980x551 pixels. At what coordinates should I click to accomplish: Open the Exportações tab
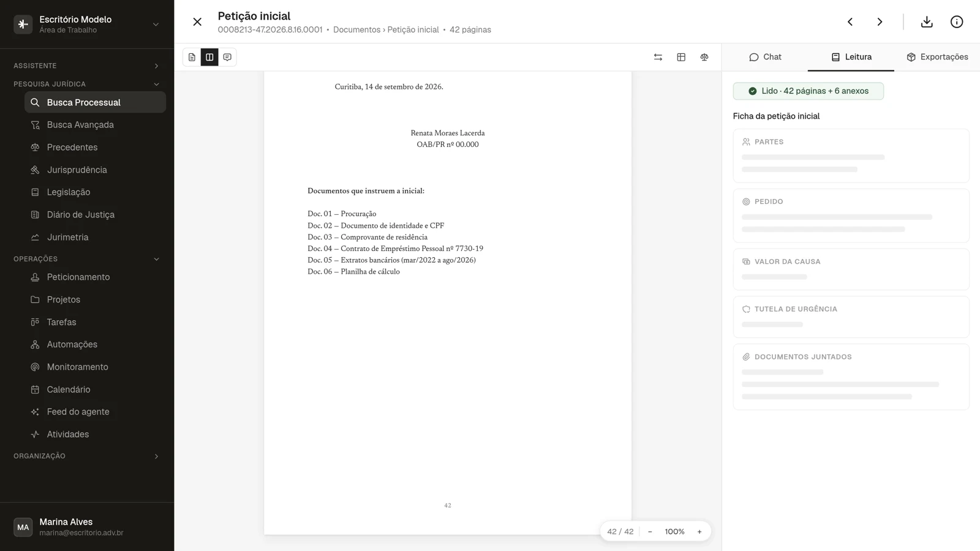tap(937, 57)
